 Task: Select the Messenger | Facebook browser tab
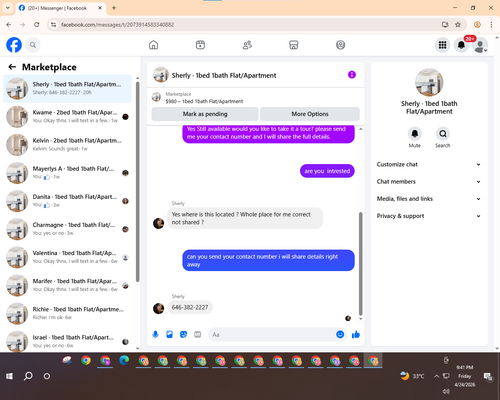pos(60,8)
